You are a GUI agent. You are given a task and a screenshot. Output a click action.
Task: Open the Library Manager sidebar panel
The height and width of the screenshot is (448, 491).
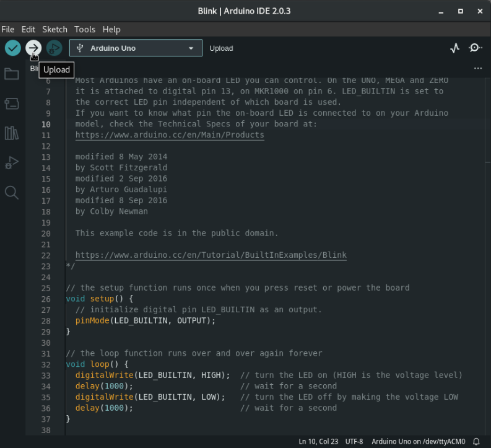tap(12, 133)
